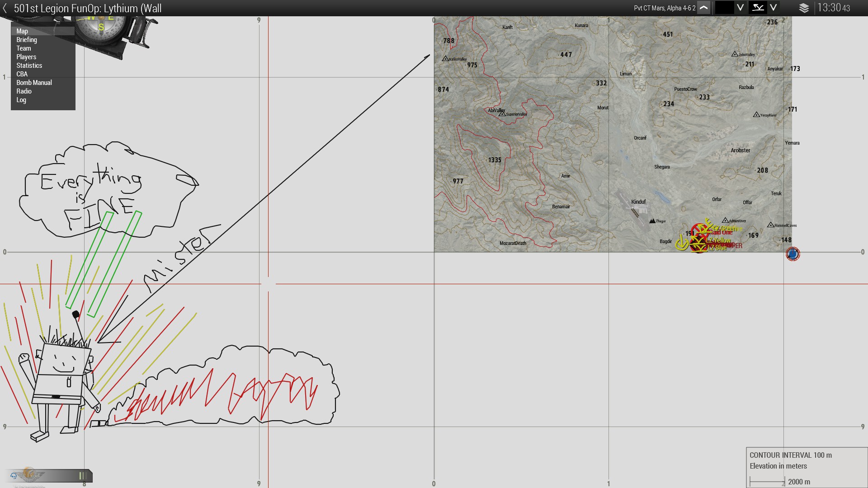Open the Players list
The width and height of the screenshot is (868, 488).
[x=26, y=57]
